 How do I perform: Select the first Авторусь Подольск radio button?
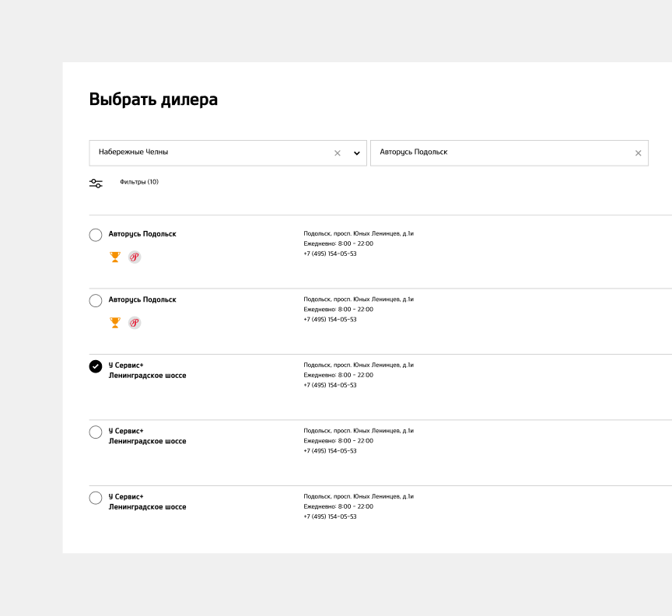(96, 235)
